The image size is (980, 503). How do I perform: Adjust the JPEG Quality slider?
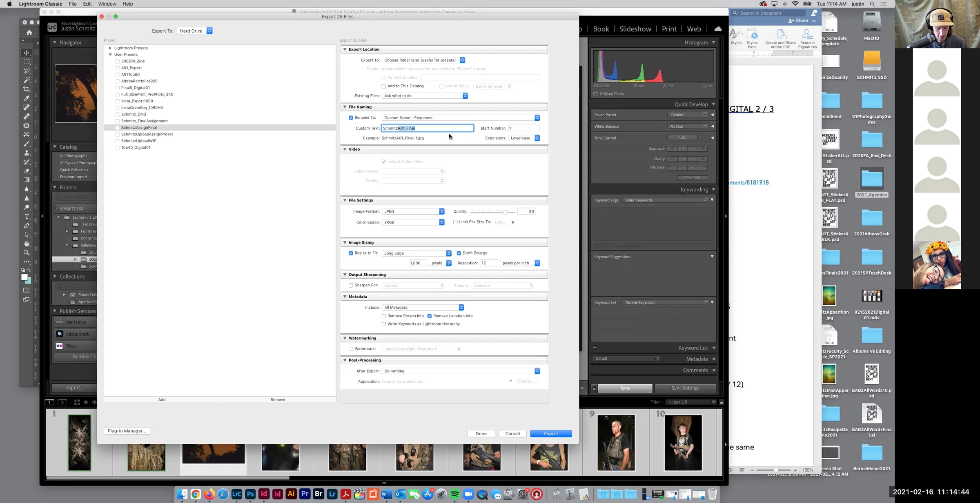(x=505, y=211)
